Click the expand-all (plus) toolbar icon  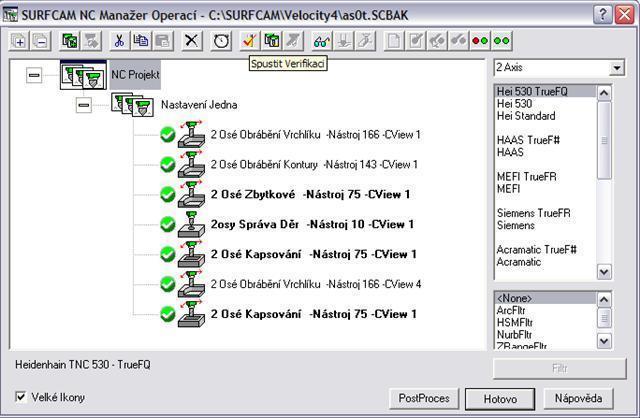[x=19, y=41]
